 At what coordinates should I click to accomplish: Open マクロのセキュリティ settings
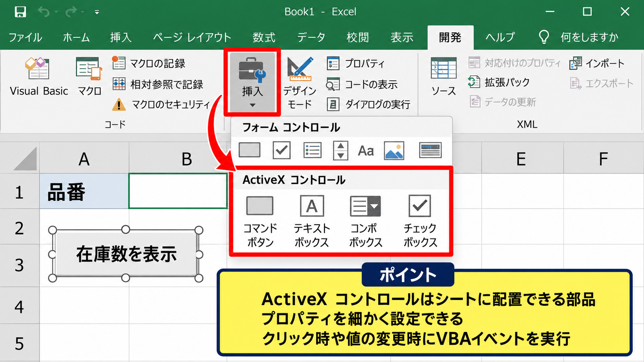coord(161,104)
